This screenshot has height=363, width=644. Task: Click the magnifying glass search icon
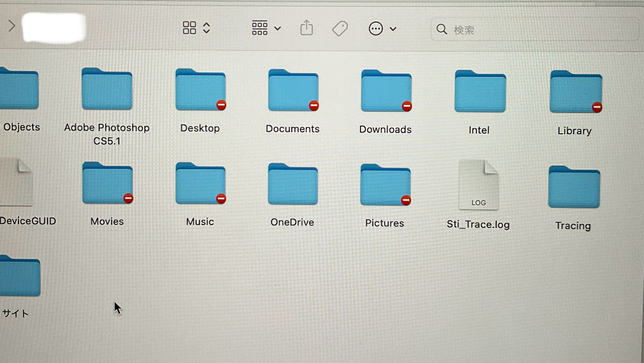[442, 29]
